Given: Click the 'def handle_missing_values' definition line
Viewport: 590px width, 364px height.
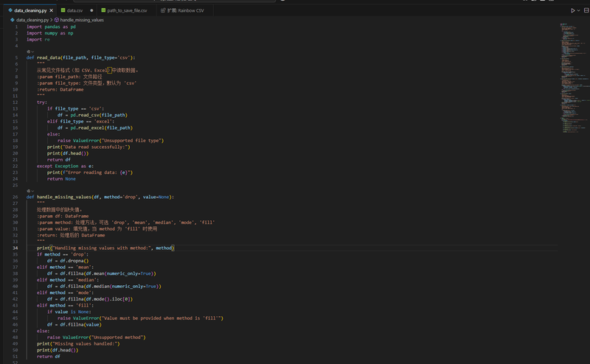Looking at the screenshot, I should coord(100,197).
